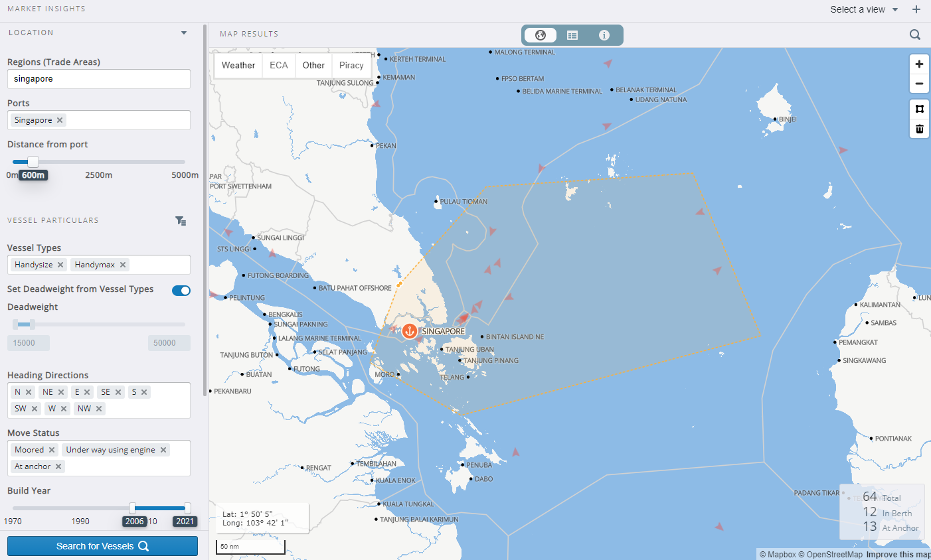
Task: Activate the draw polygon tool
Action: coord(919,109)
